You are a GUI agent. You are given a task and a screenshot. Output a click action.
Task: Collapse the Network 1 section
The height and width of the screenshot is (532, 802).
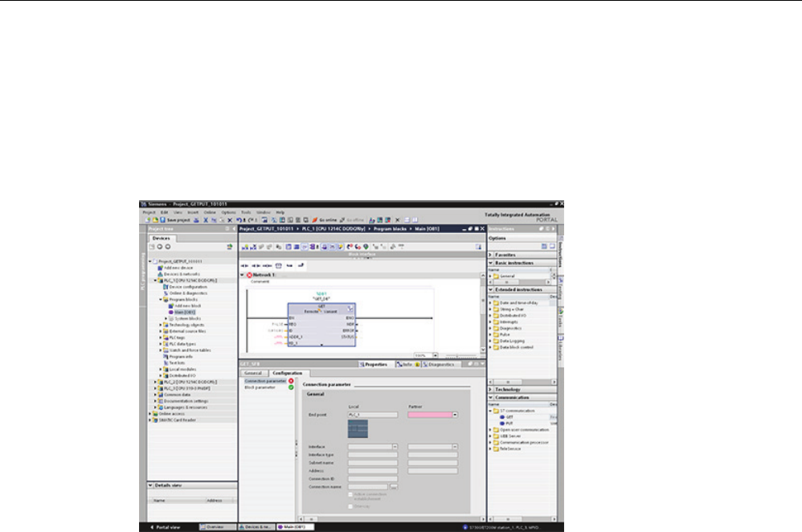(x=243, y=275)
